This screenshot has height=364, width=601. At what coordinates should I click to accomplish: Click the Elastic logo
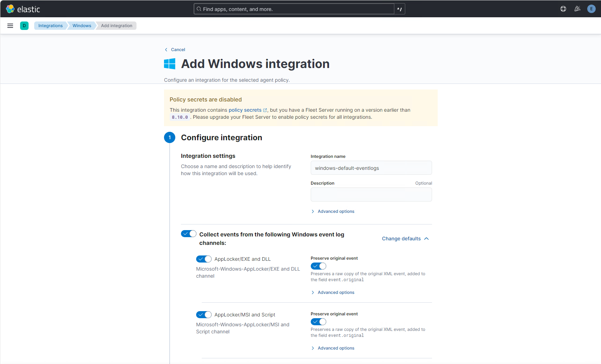(x=23, y=9)
